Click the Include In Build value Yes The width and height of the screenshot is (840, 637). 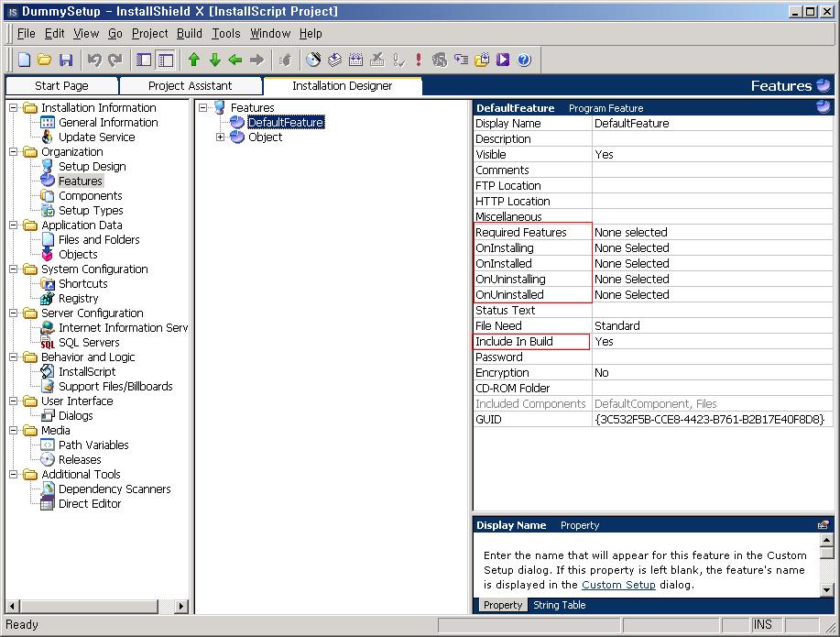coord(713,341)
